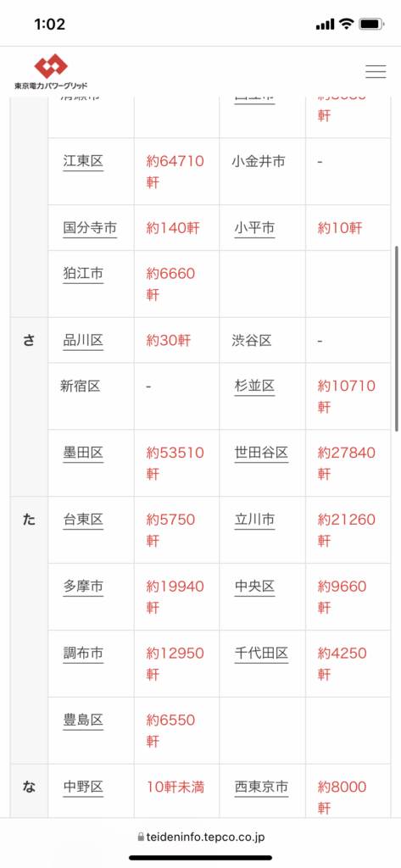Open the 世田谷区 link

(x=261, y=453)
